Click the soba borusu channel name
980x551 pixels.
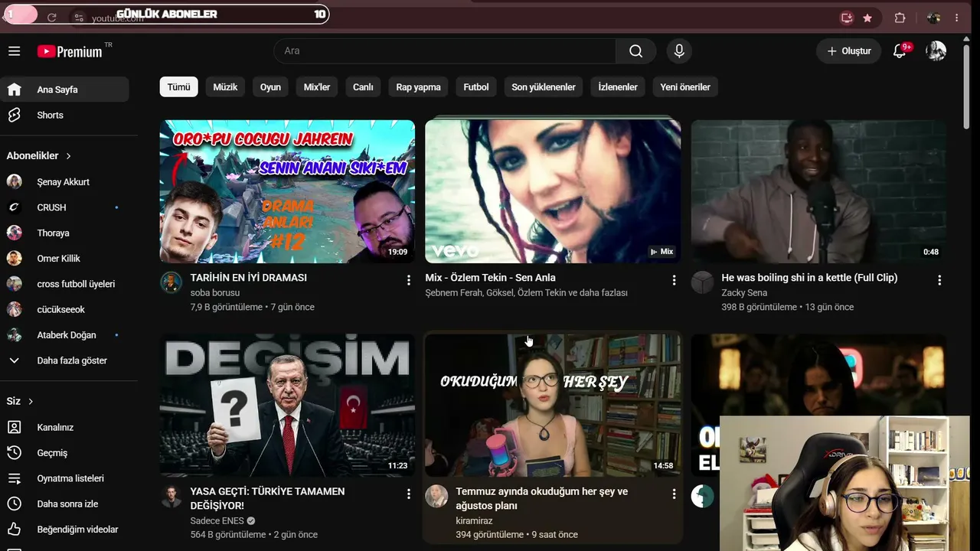[x=215, y=292]
